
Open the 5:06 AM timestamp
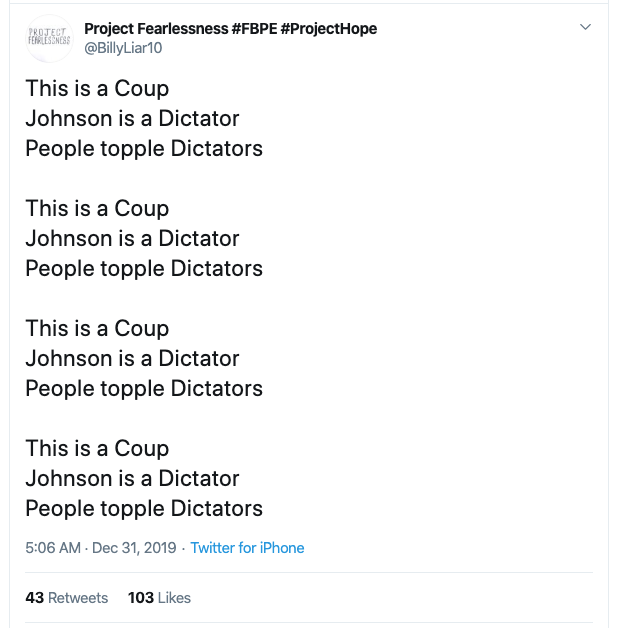(x=53, y=548)
